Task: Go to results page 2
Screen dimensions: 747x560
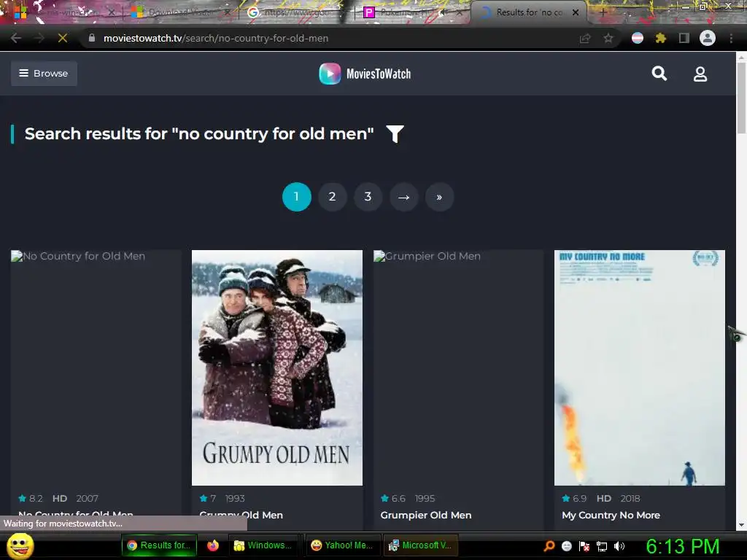Action: [x=332, y=197]
